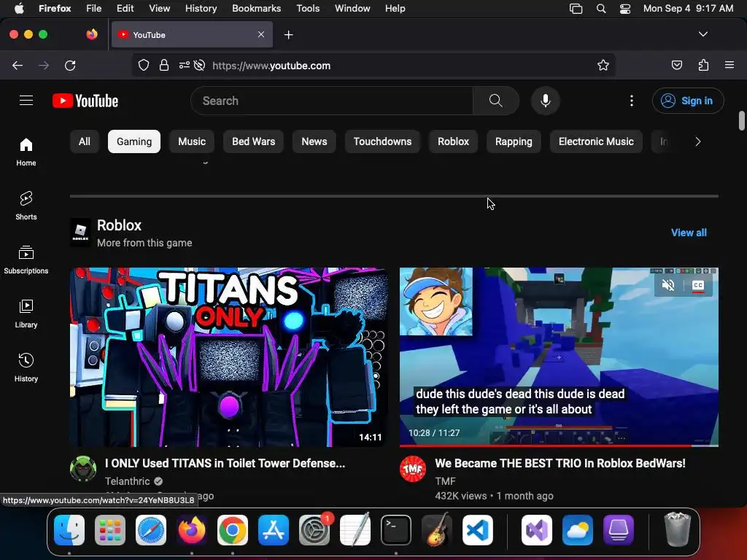Open the History menu in the menu bar
Screen dimensions: 747x560
tap(201, 9)
